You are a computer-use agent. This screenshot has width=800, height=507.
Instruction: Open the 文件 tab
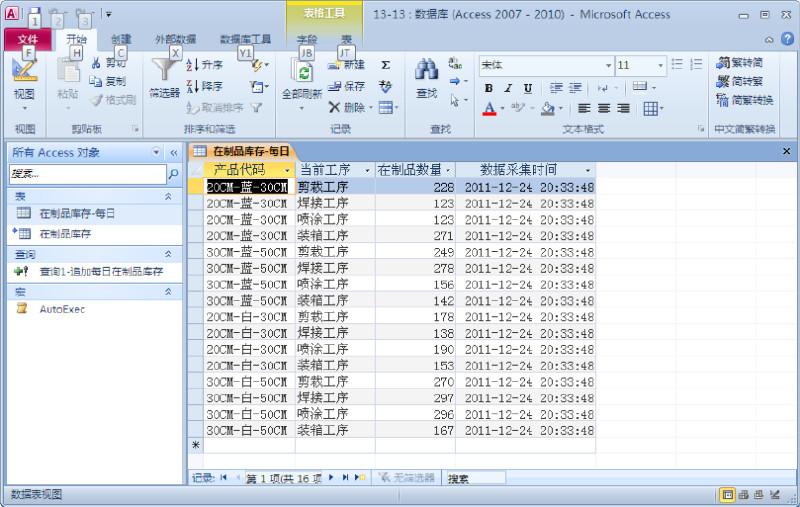[x=28, y=39]
